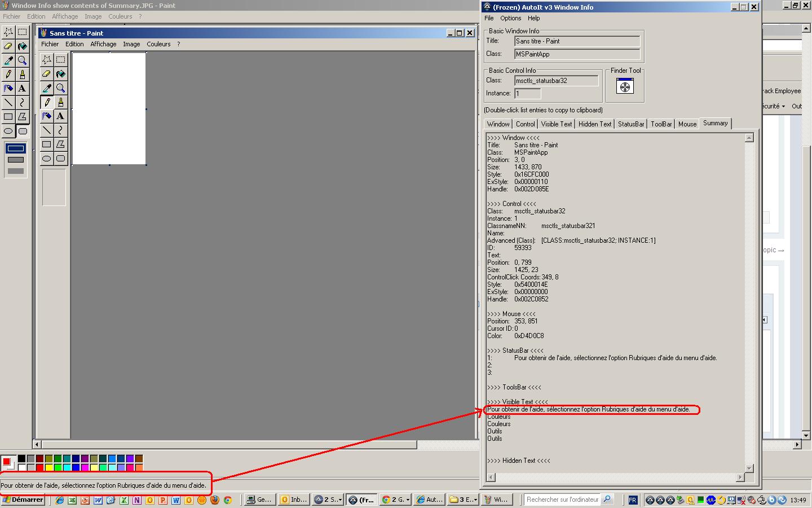Switch to the 'Aut...' Internet Explorer taskbar button

429,500
